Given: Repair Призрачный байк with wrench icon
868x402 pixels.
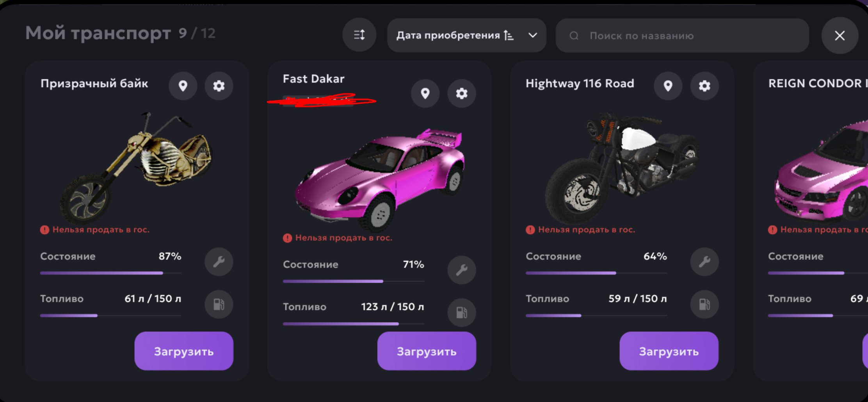Looking at the screenshot, I should click(x=219, y=262).
